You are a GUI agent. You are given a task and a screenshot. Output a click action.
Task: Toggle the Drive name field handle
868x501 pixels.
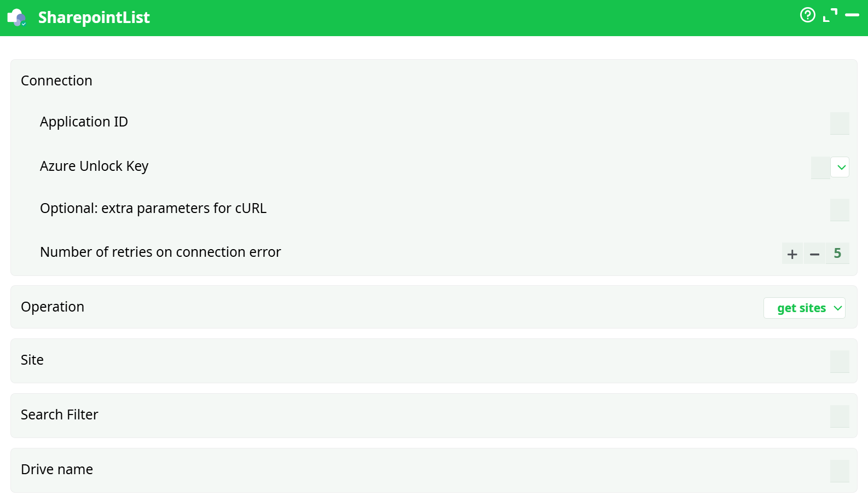839,470
